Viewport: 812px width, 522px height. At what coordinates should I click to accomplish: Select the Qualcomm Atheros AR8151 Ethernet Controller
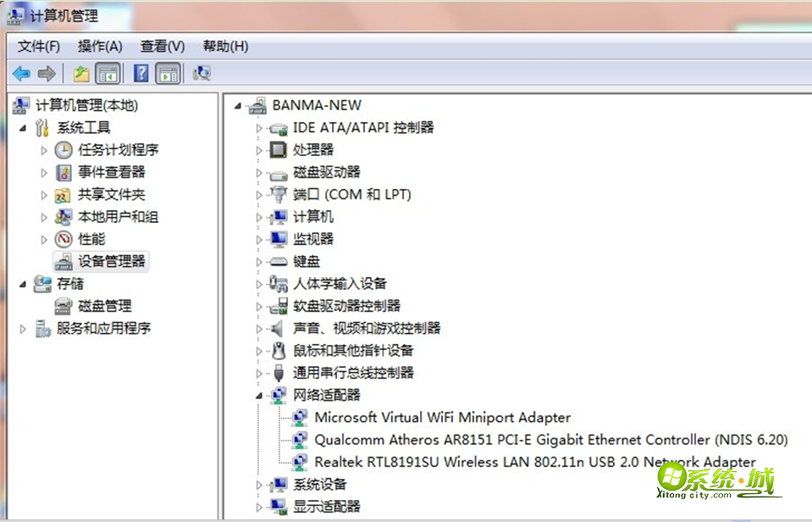click(550, 440)
